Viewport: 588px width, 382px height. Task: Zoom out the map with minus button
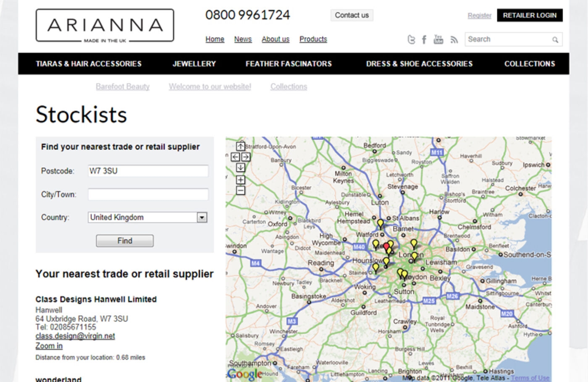click(240, 191)
